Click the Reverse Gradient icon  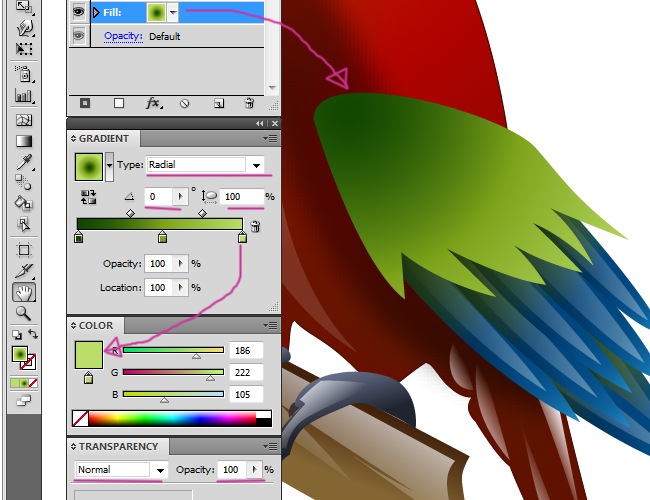tap(87, 198)
